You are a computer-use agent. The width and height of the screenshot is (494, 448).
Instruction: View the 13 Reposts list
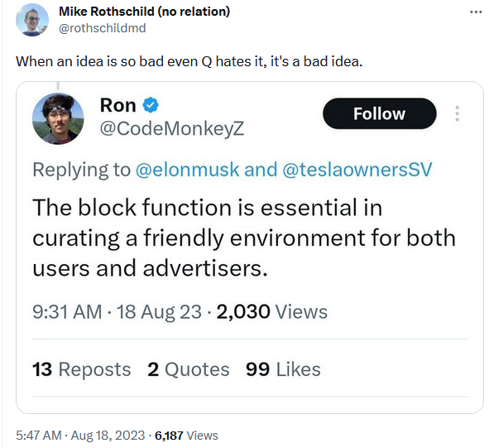(x=81, y=369)
